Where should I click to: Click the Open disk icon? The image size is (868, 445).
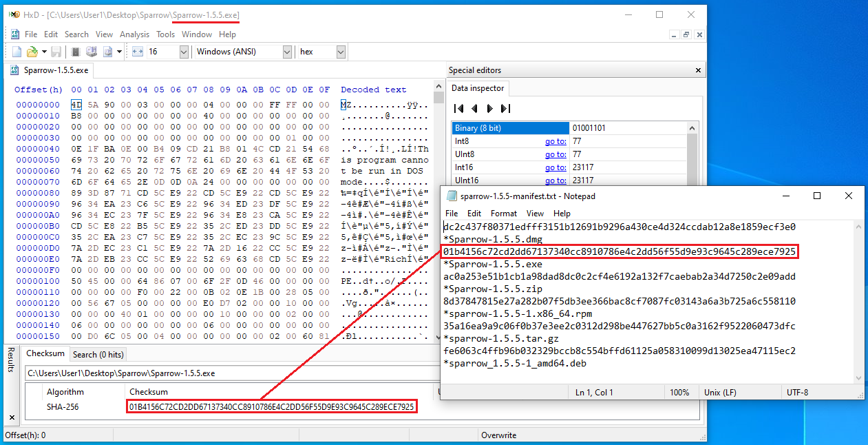pyautogui.click(x=91, y=52)
